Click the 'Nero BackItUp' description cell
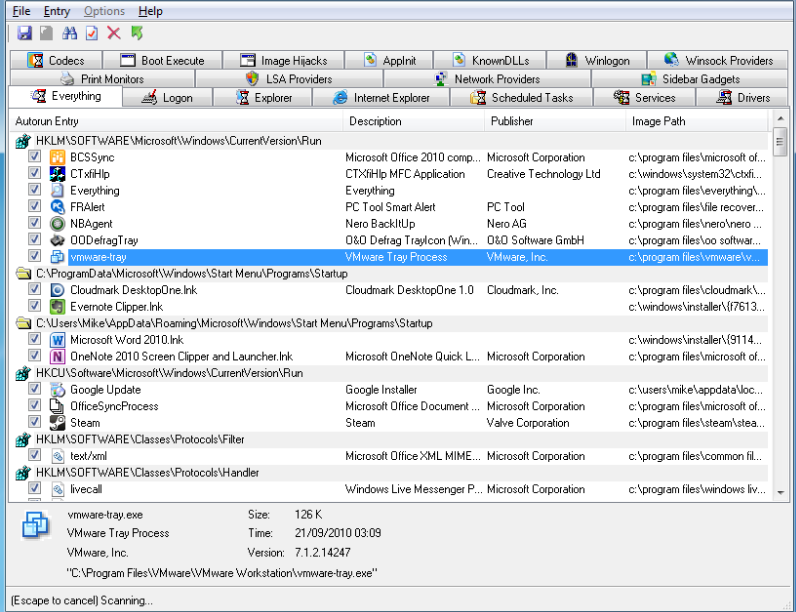 [x=380, y=224]
